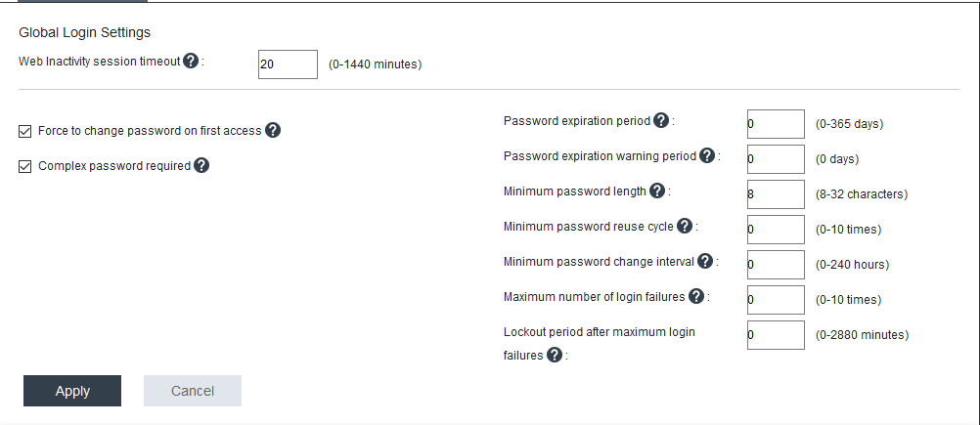
Task: Cancel the login settings changes
Action: [193, 391]
